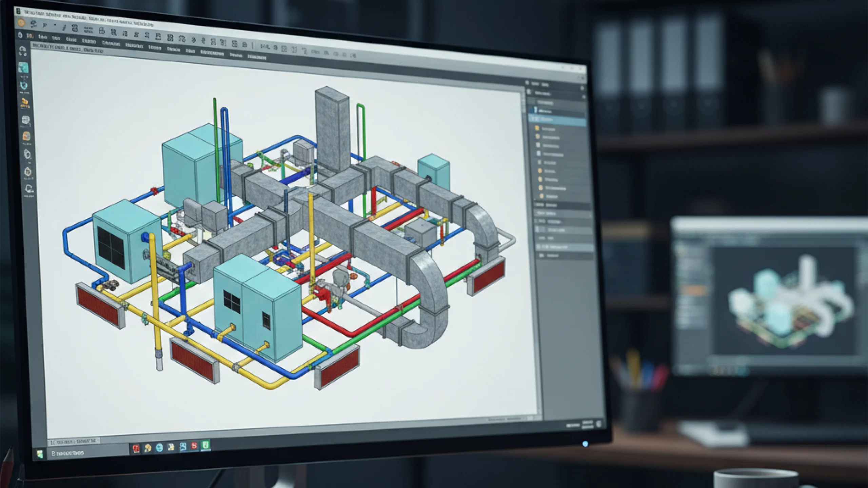Screen dimensions: 868x488
Task: Click the small dropdown arrow in quick-access toolbar
Action: tap(55, 25)
